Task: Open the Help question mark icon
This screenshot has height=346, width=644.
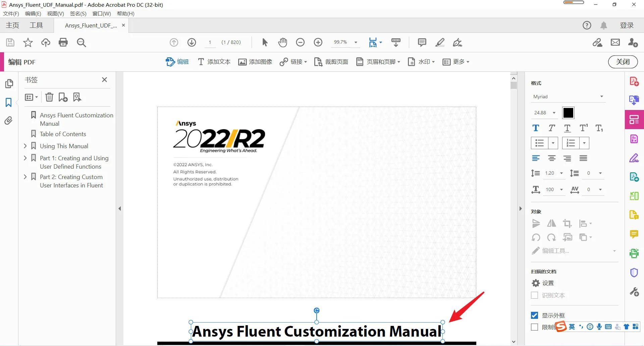Action: pos(587,25)
